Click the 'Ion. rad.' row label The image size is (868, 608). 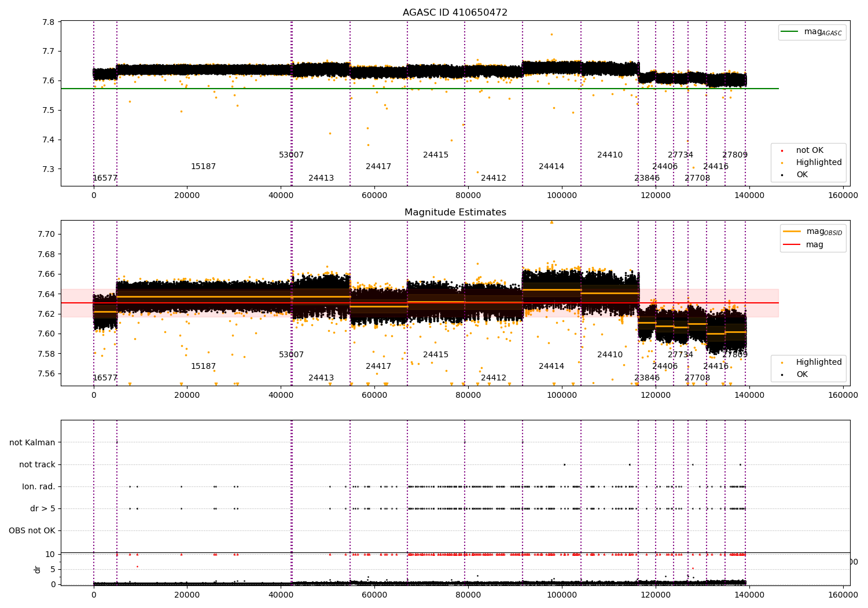click(x=39, y=486)
